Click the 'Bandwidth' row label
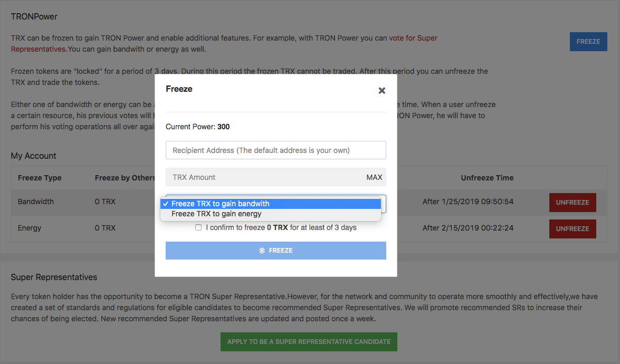The height and width of the screenshot is (364, 620). 35,202
